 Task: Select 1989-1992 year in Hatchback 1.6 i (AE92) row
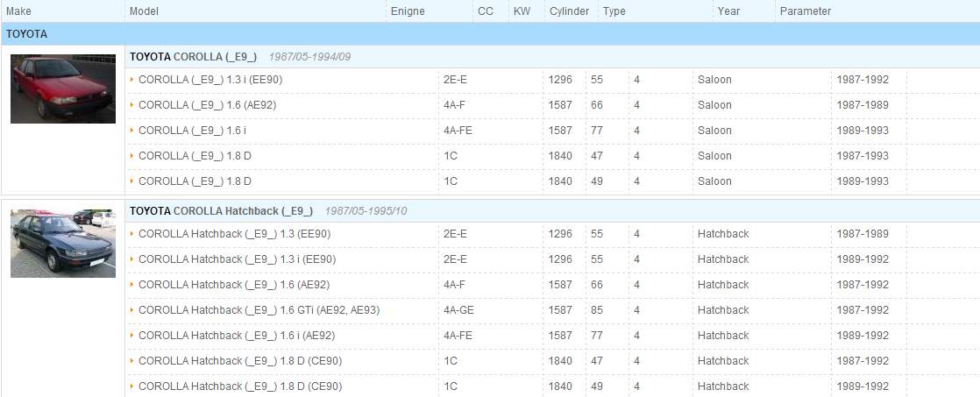pyautogui.click(x=863, y=335)
